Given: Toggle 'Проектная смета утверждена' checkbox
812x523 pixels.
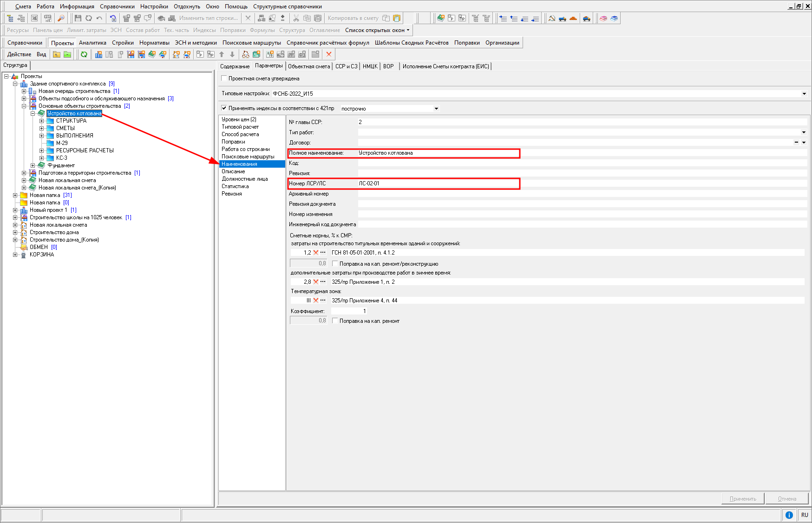Looking at the screenshot, I should (x=224, y=78).
